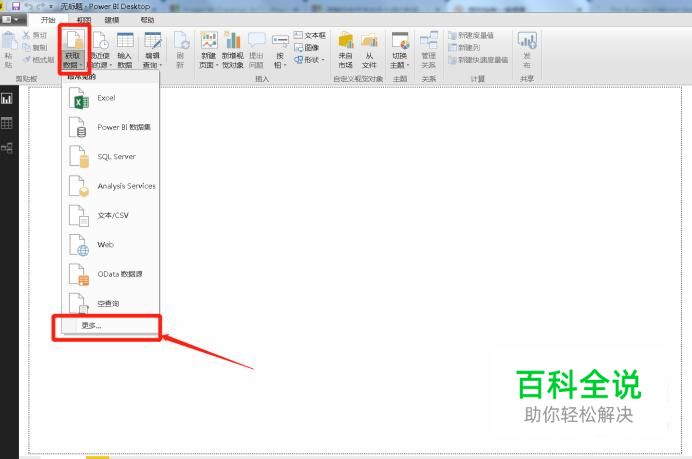Insert a 图像 image
This screenshot has width=692, height=459.
tap(306, 47)
